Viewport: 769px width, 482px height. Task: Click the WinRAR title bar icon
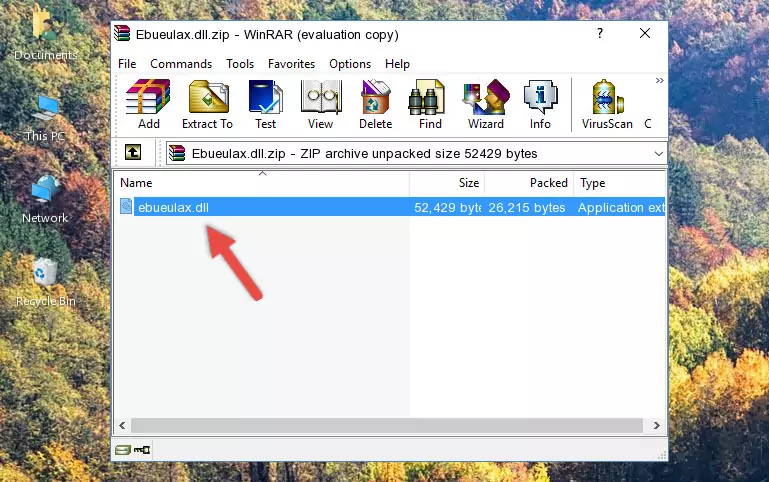click(x=122, y=34)
